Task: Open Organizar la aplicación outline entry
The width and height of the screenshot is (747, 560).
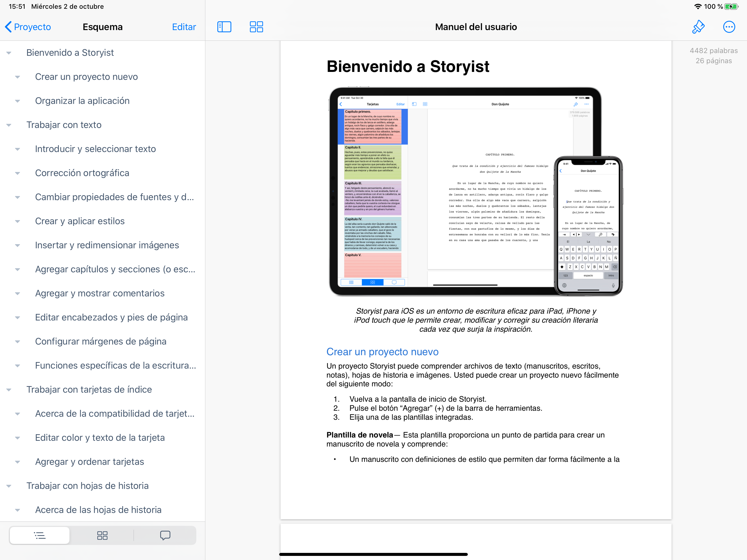Action: [82, 101]
